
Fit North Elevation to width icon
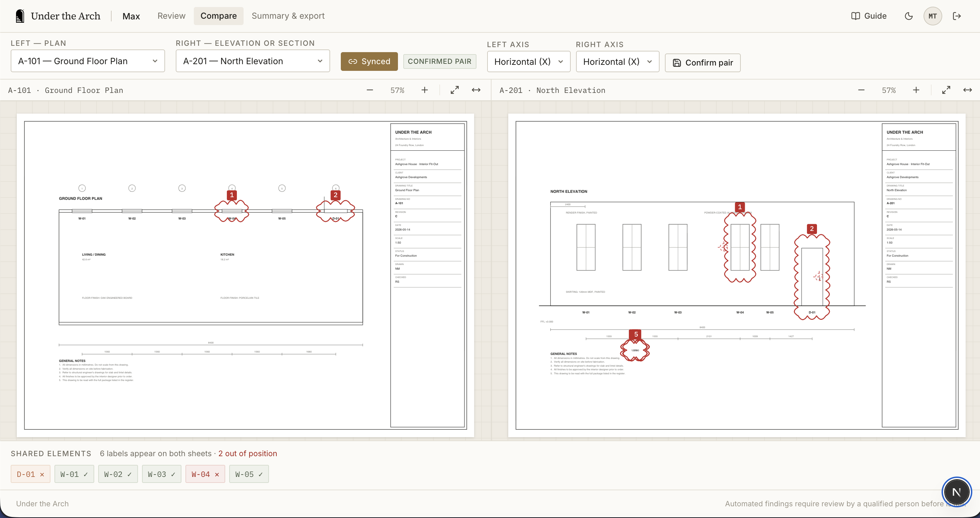pyautogui.click(x=967, y=90)
